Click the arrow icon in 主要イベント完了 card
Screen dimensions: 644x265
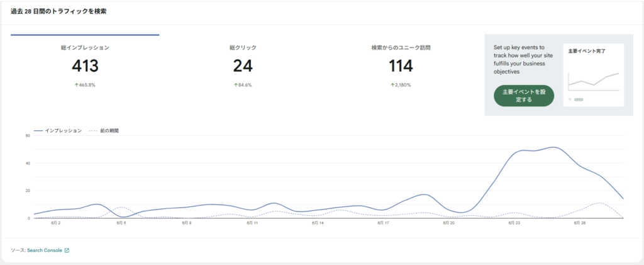(x=570, y=99)
